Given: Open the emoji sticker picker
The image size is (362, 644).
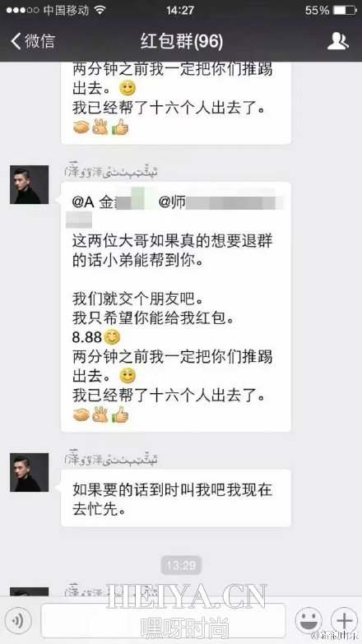Looking at the screenshot, I should click(x=309, y=621).
